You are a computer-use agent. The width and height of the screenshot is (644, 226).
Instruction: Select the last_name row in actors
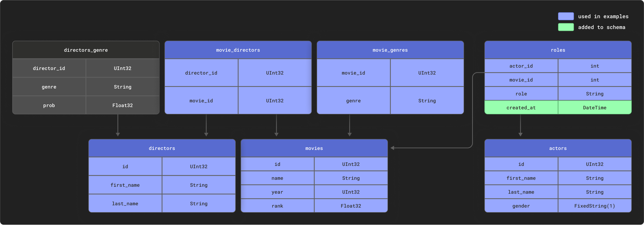(558, 192)
